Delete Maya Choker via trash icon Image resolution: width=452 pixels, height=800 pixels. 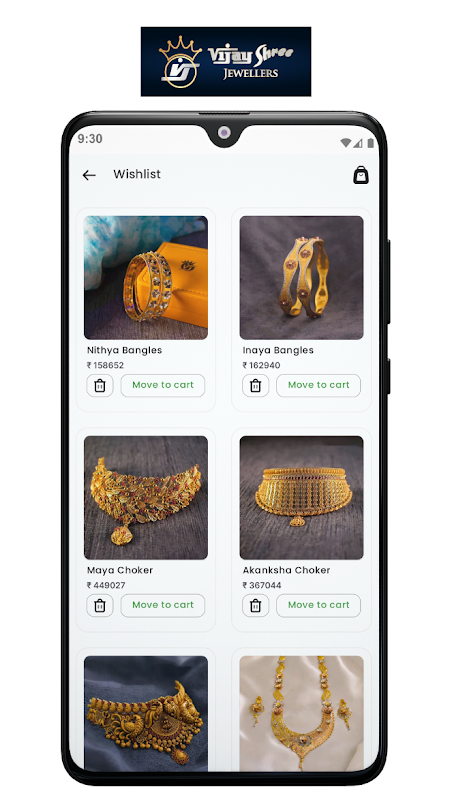(100, 606)
